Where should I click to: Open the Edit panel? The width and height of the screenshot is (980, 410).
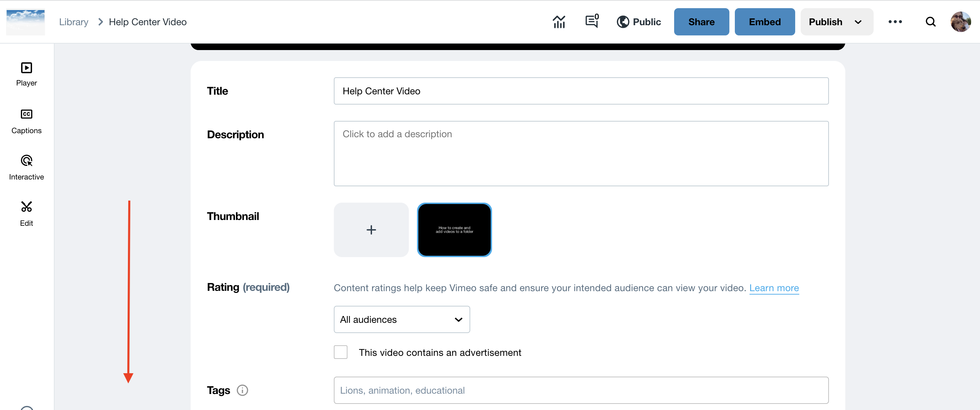pos(26,214)
